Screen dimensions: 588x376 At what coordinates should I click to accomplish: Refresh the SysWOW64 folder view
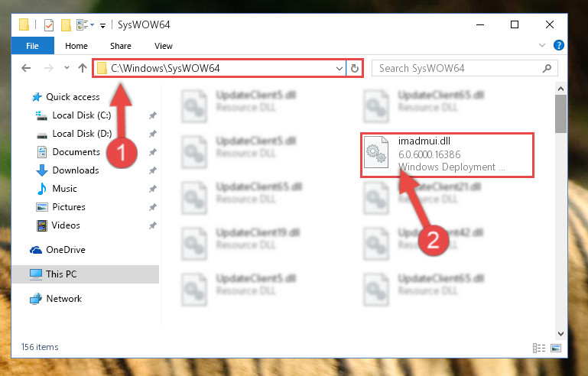[354, 68]
